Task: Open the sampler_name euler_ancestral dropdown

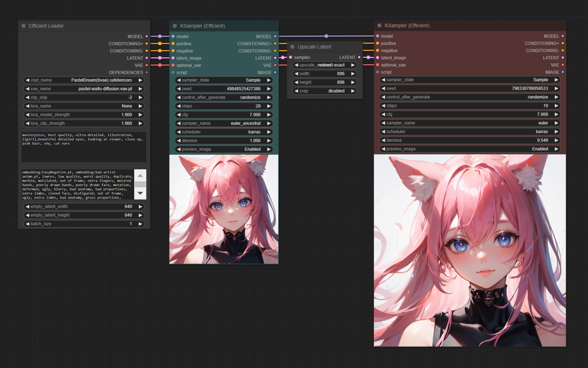Action: 224,123
